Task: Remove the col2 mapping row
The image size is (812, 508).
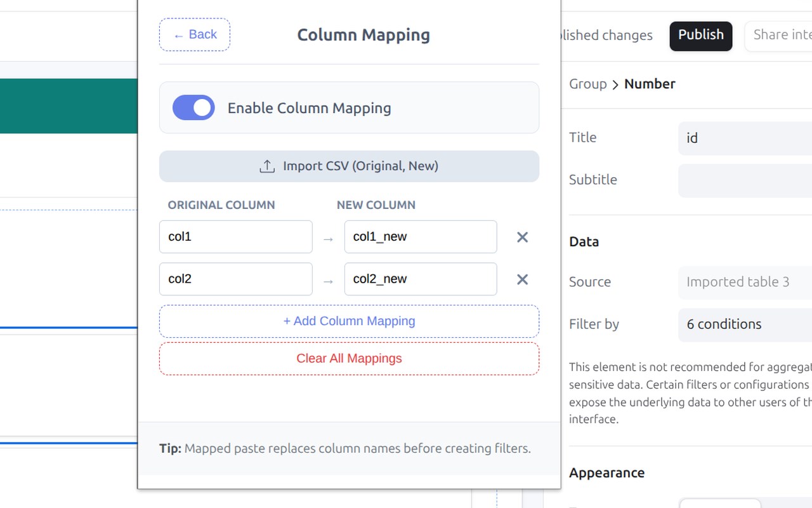Action: pyautogui.click(x=522, y=279)
